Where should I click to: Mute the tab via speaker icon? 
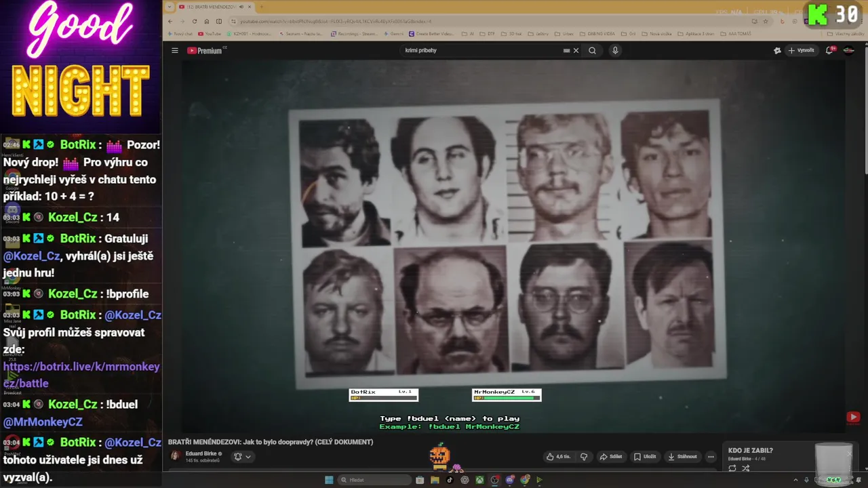[241, 7]
